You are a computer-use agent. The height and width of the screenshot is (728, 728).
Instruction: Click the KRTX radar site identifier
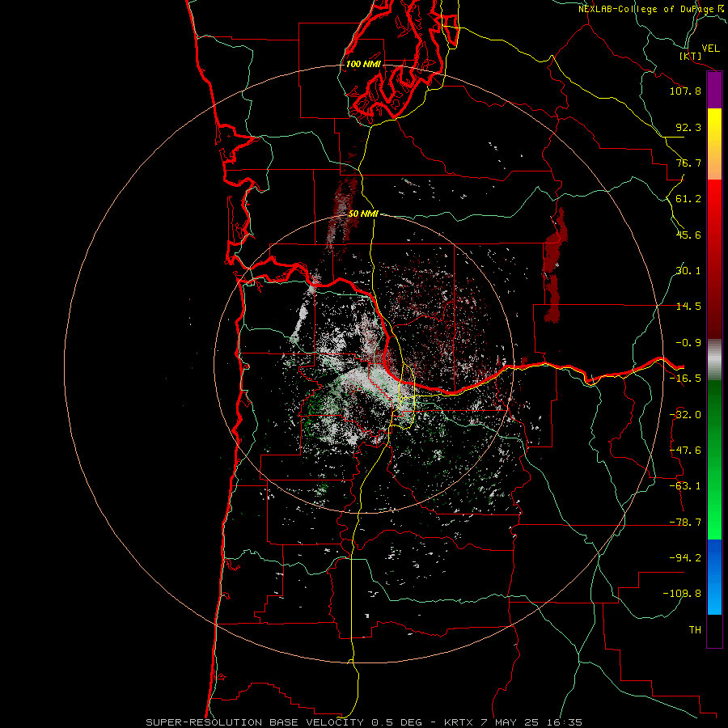point(459,722)
